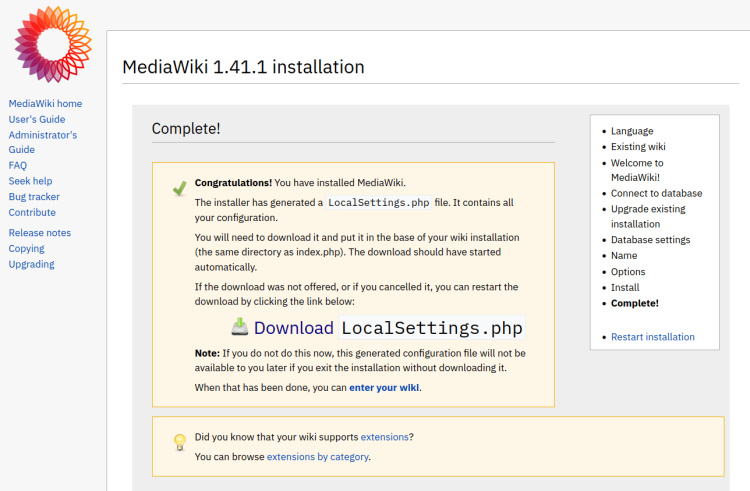
Task: Open the Upgrading sidebar link
Action: point(31,265)
